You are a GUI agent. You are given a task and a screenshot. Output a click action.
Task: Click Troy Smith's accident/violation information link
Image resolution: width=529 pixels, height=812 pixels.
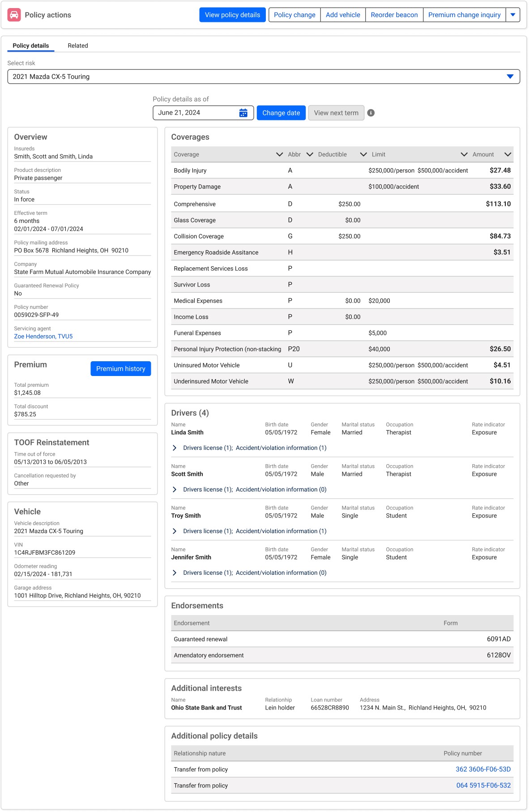[x=281, y=531]
